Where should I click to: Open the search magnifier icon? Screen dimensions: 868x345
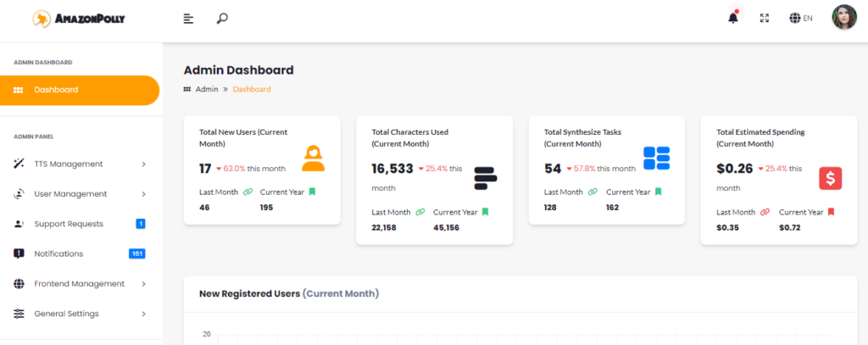click(222, 19)
